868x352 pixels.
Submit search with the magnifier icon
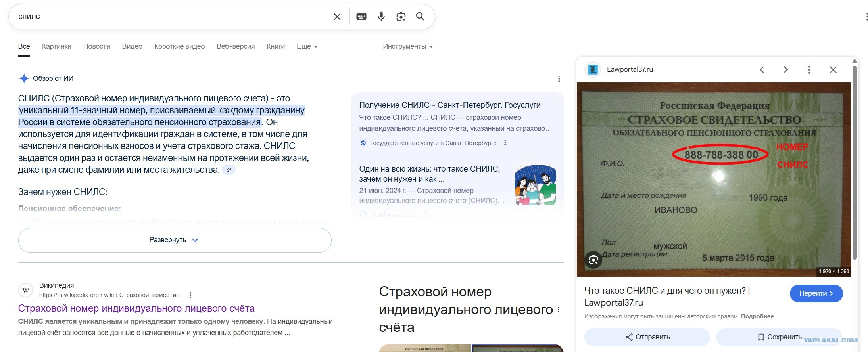(420, 17)
